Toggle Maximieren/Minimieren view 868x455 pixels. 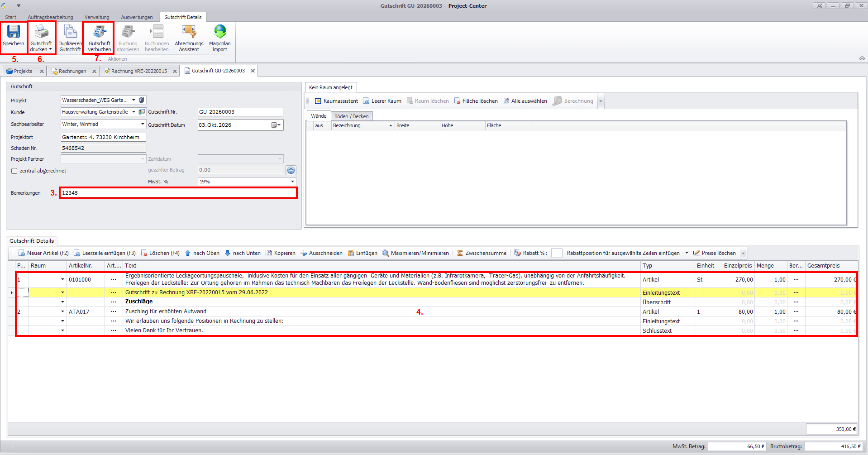pyautogui.click(x=415, y=253)
